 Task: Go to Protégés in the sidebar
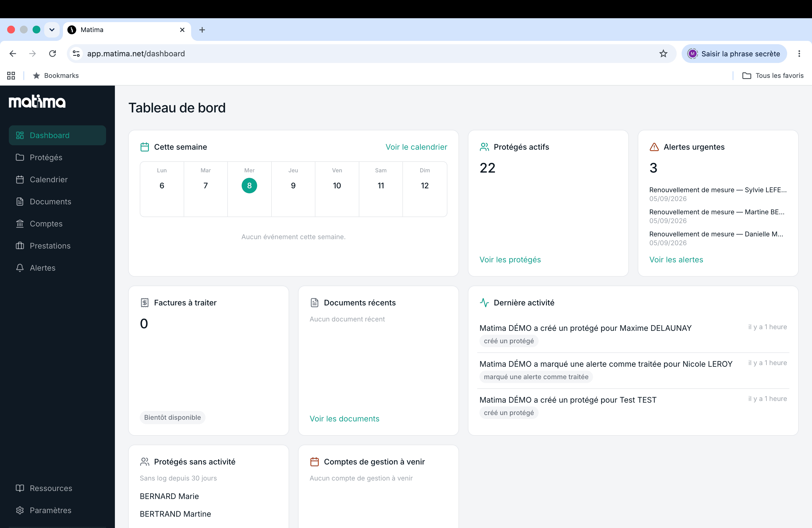coord(57,157)
